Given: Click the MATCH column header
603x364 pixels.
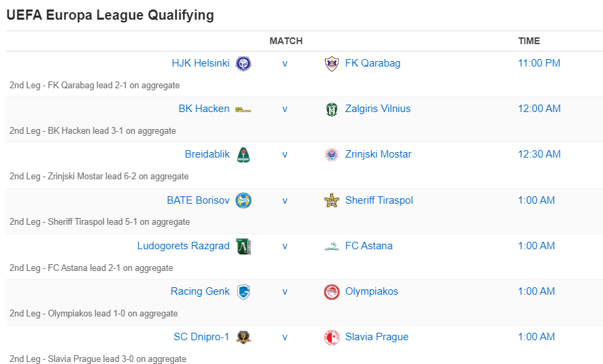Looking at the screenshot, I should (x=286, y=41).
